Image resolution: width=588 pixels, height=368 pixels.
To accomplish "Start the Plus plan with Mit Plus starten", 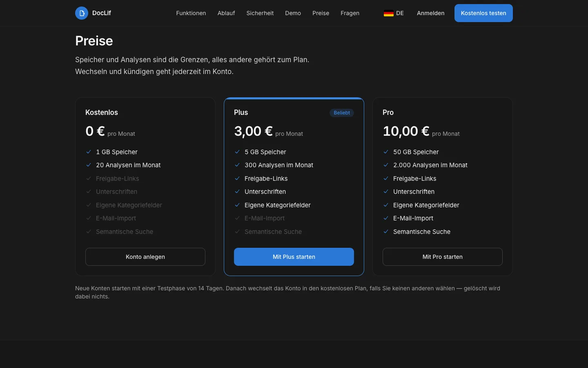I will (x=294, y=257).
